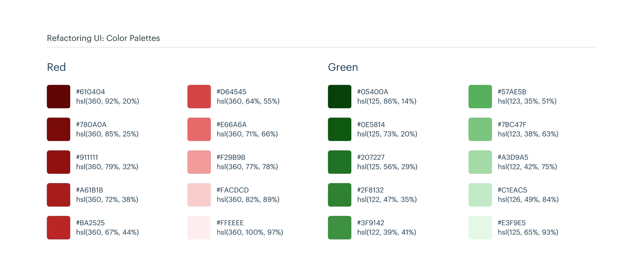Click the #207227 green swatch
Viewport: 644px width, 278px height.
tap(340, 162)
